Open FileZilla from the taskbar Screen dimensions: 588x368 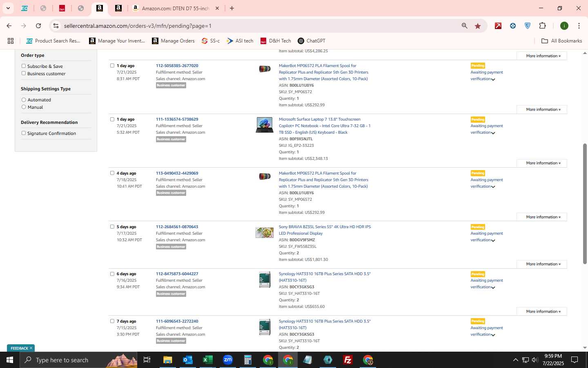click(348, 360)
